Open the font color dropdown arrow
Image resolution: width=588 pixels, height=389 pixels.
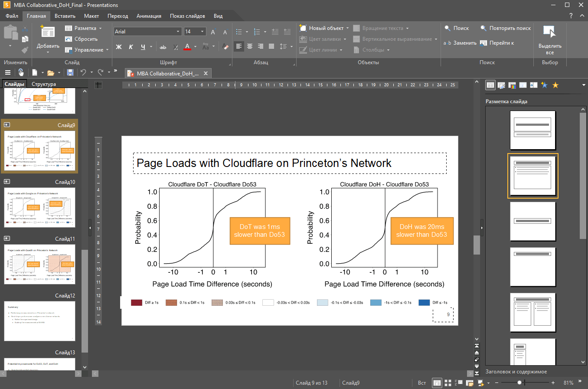(195, 46)
